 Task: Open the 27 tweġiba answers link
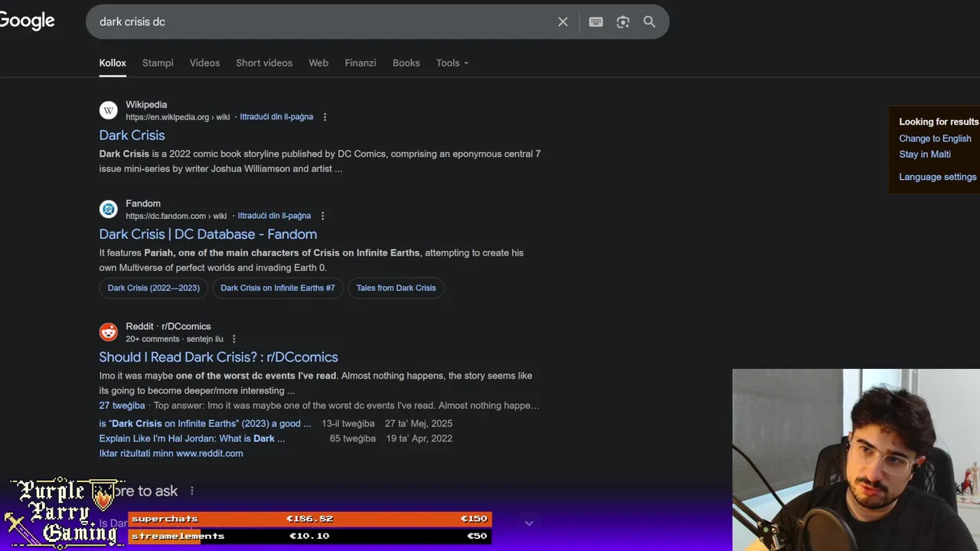122,406
